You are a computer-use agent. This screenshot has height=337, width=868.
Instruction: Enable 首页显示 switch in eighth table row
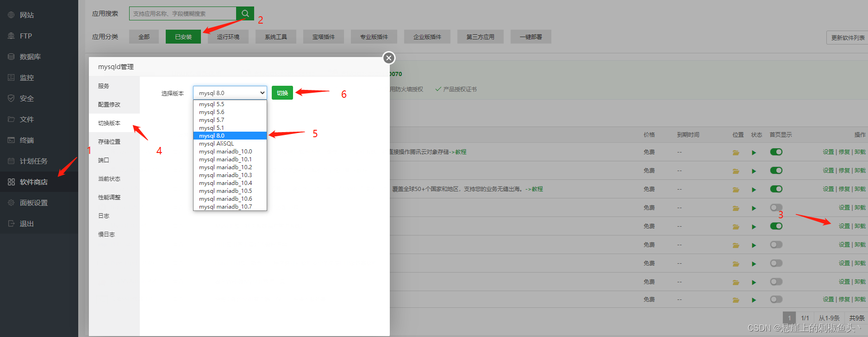776,281
